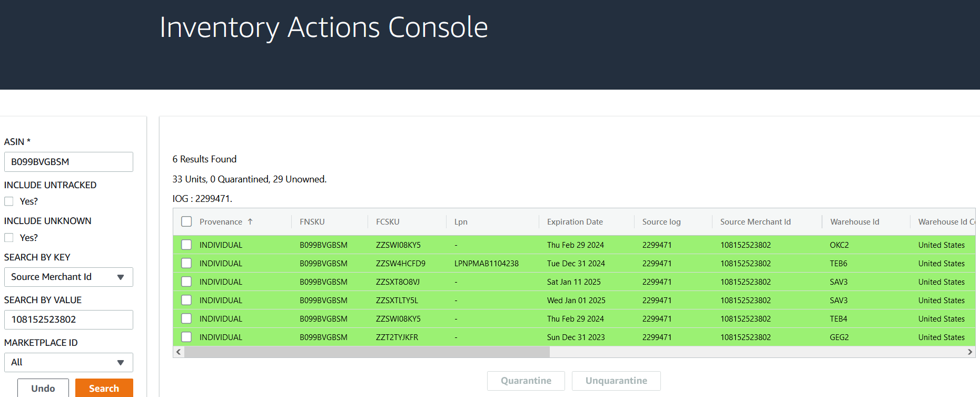This screenshot has width=980, height=397.
Task: Click the Undo button
Action: [x=43, y=388]
